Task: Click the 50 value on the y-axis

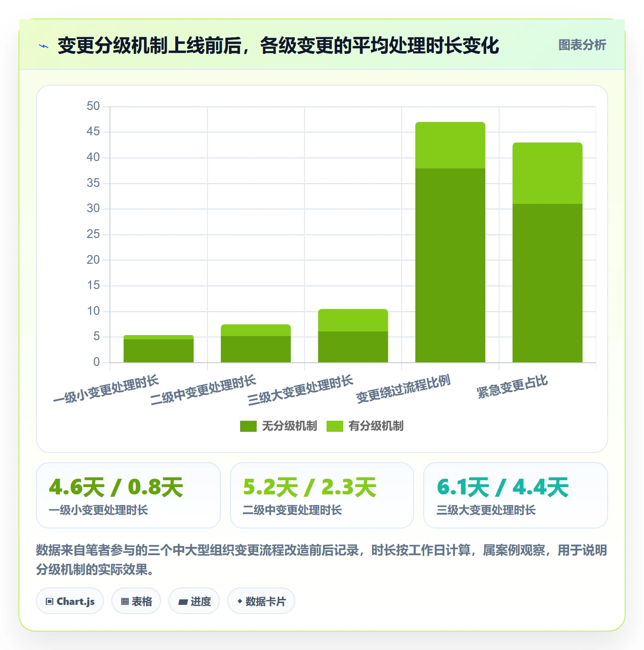Action: click(93, 106)
